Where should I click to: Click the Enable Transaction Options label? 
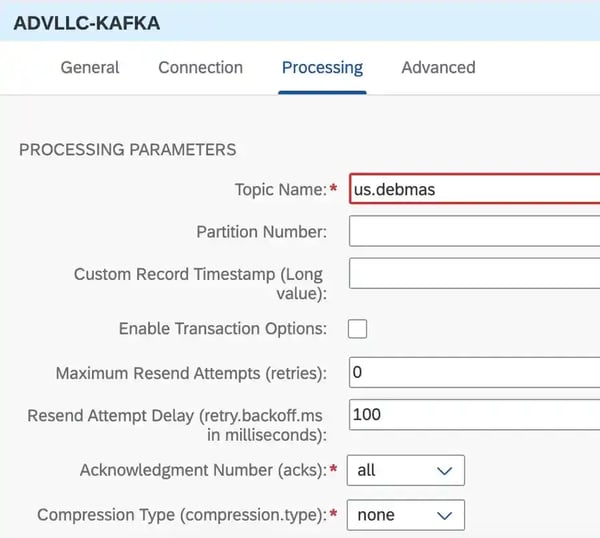pos(222,329)
